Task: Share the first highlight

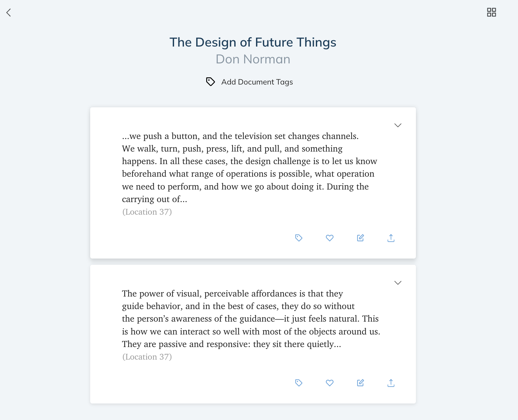Action: pos(391,238)
